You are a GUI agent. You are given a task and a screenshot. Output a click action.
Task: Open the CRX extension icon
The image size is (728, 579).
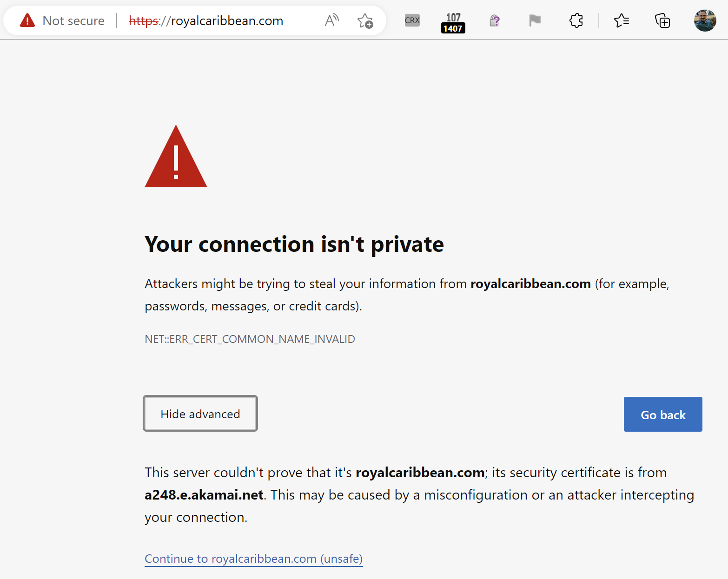pyautogui.click(x=412, y=20)
